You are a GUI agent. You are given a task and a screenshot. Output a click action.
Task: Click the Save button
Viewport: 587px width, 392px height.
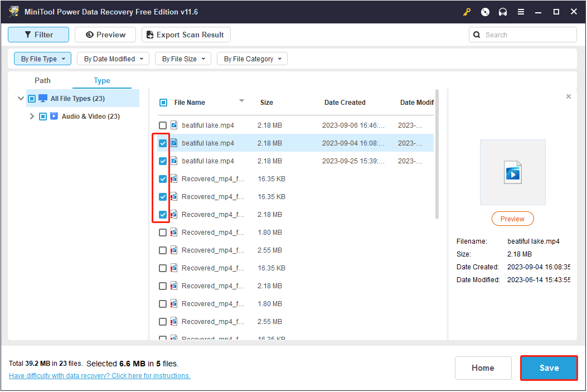(549, 368)
